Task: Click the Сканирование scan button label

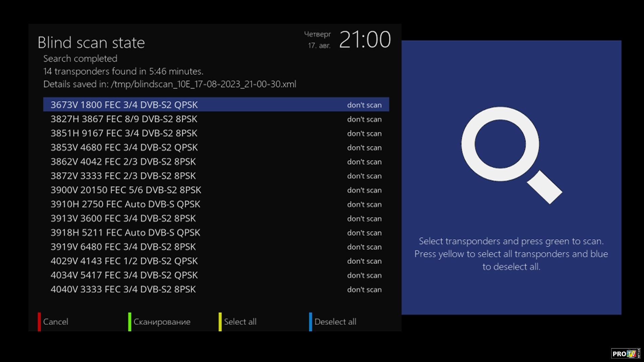Action: click(x=162, y=322)
